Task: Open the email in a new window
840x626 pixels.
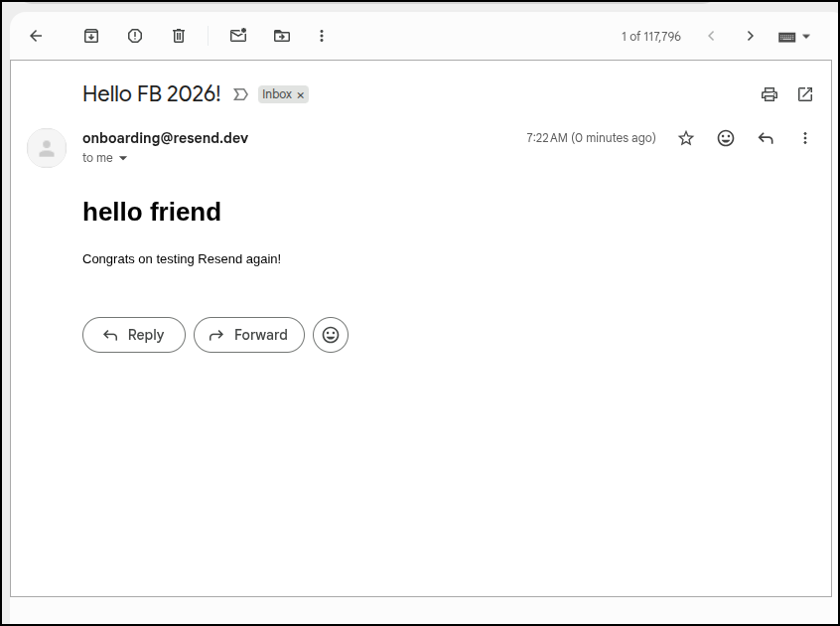Action: (x=804, y=93)
